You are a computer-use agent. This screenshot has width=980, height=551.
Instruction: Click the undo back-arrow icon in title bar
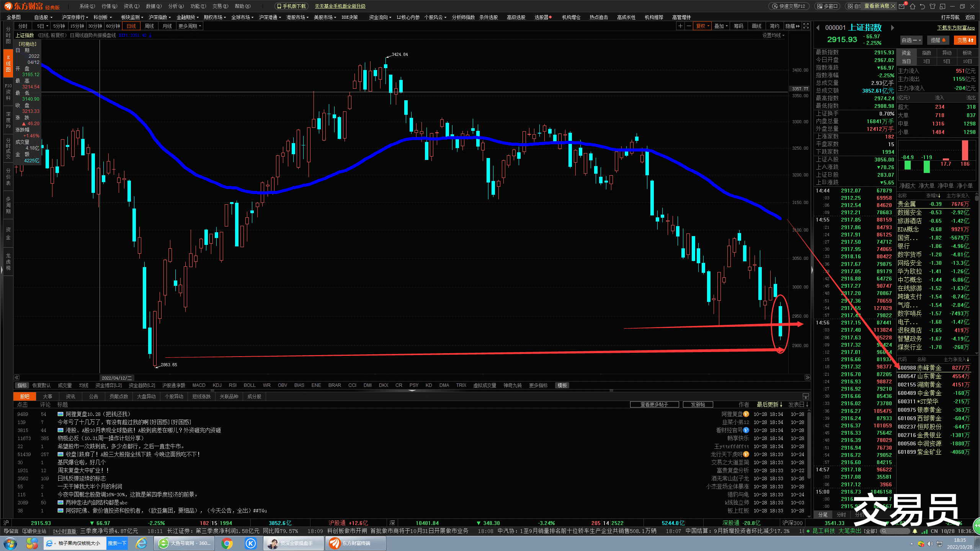[x=922, y=6]
